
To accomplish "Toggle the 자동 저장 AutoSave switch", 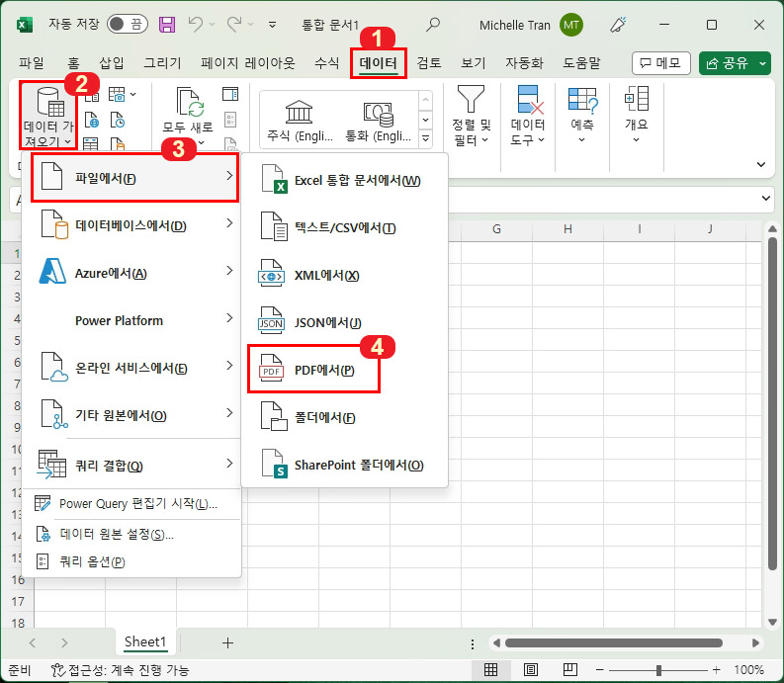I will pyautogui.click(x=127, y=24).
